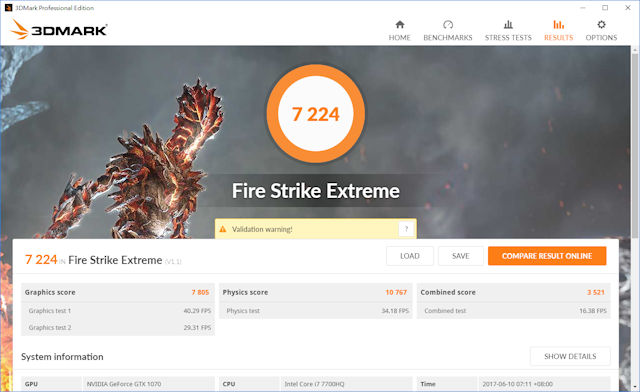The image size is (640, 392).
Task: Click the SHOW DETAILS button
Action: (x=570, y=356)
